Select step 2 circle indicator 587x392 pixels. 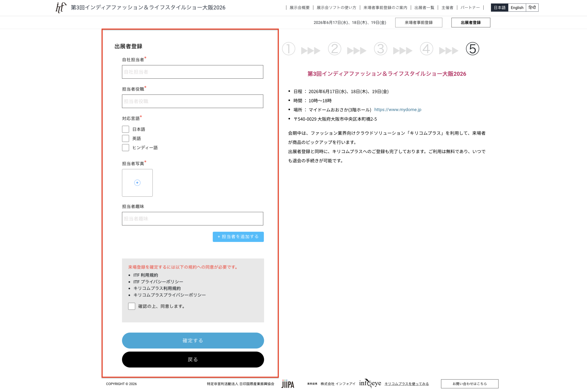click(x=335, y=49)
